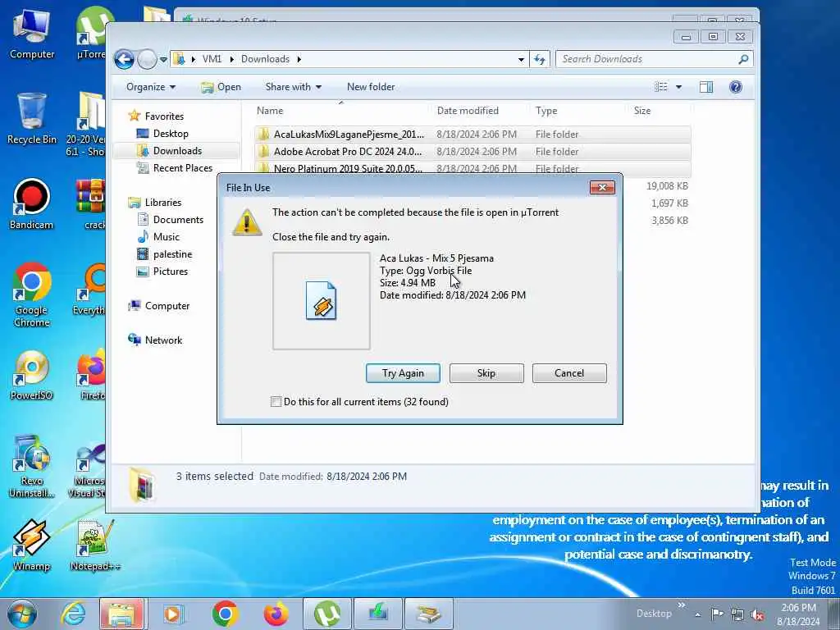
Task: Launch PowerISO desktop shortcut
Action: (x=32, y=375)
